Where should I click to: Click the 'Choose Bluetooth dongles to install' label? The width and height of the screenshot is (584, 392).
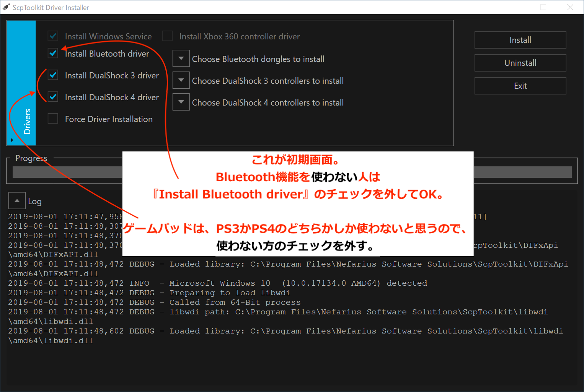[258, 59]
